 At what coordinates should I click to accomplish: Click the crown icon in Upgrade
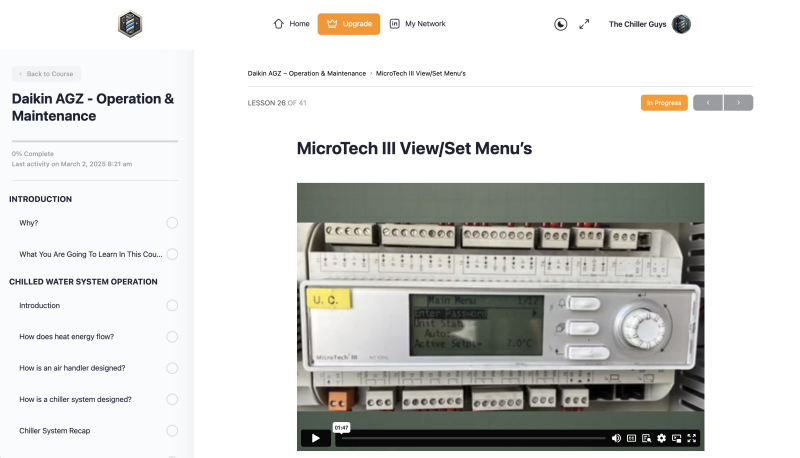point(332,24)
